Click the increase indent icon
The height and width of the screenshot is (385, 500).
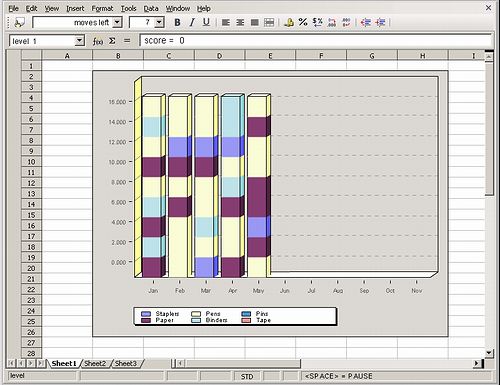[380, 22]
